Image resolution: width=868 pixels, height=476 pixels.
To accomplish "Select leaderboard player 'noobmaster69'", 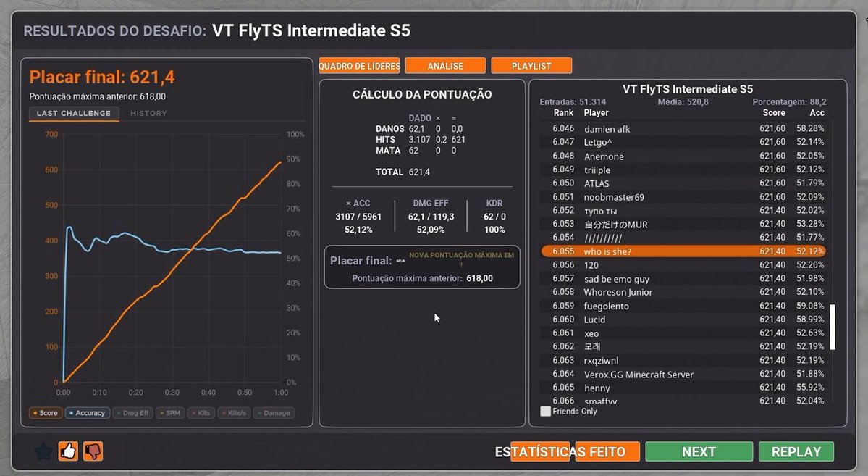I will (683, 197).
